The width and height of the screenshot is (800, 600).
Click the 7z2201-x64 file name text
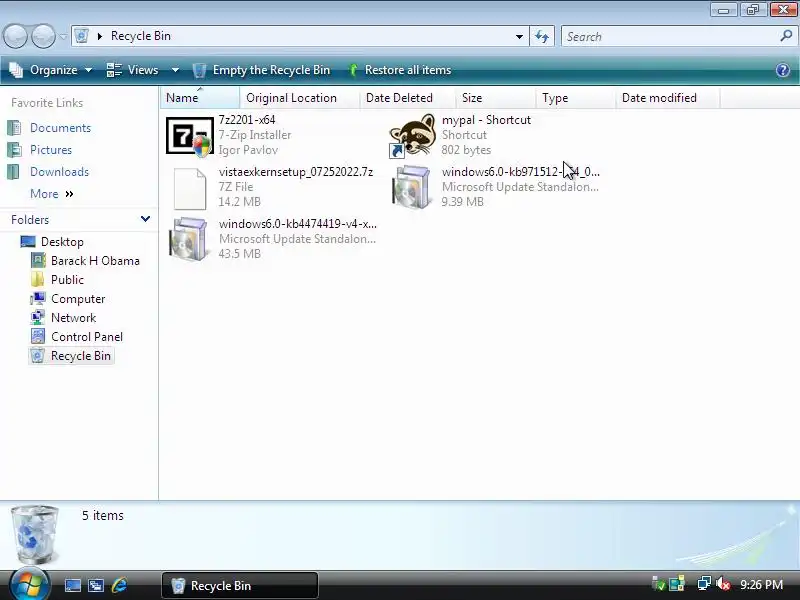(x=247, y=120)
